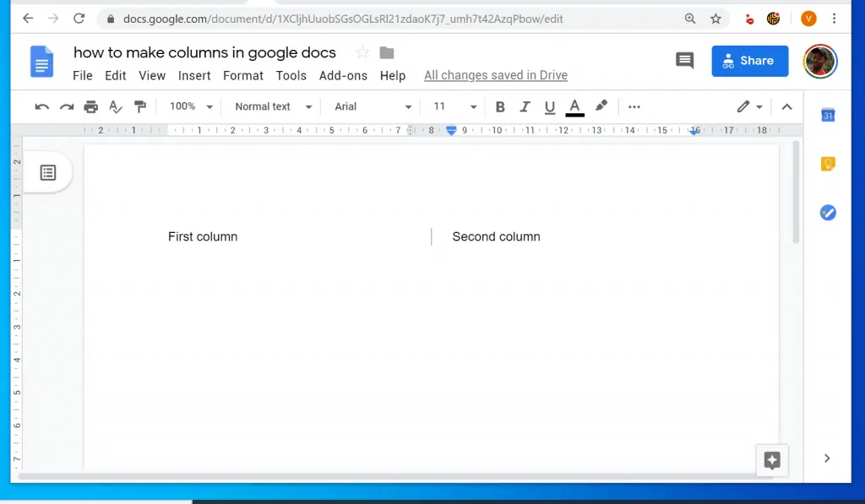865x504 pixels.
Task: Open the Explore panel
Action: pyautogui.click(x=771, y=460)
